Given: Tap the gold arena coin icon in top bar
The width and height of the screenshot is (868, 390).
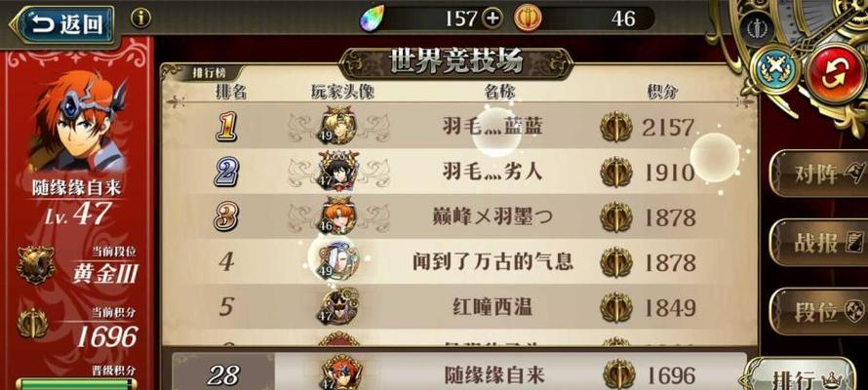Looking at the screenshot, I should [527, 19].
